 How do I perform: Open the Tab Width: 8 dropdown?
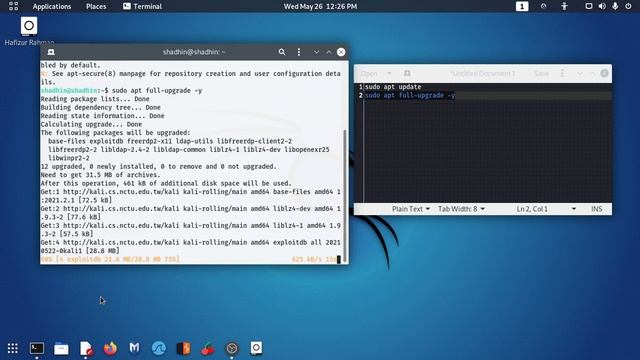click(x=461, y=209)
